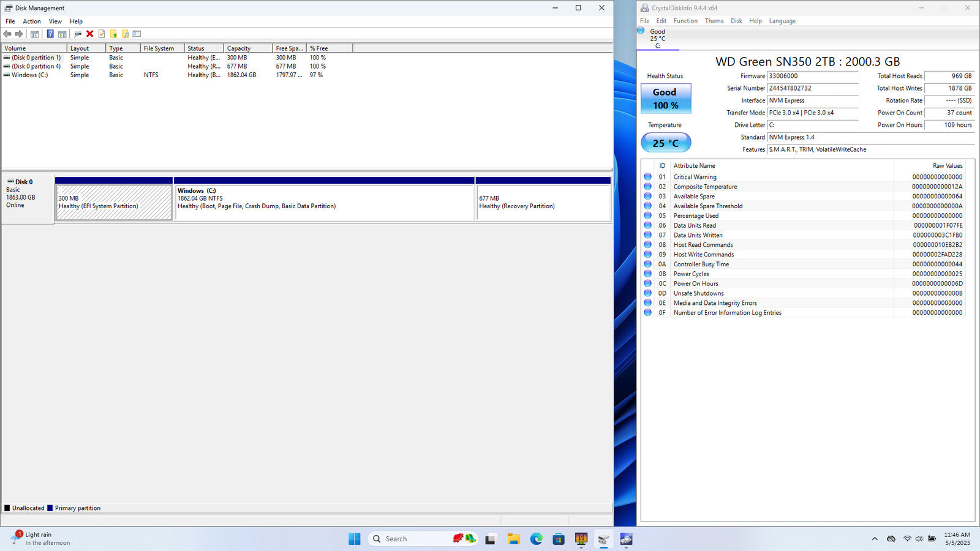Open File Explorer from the taskbar
980x551 pixels.
(x=513, y=539)
